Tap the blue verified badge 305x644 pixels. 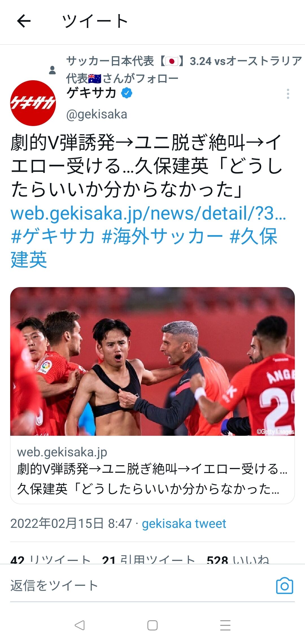point(127,93)
